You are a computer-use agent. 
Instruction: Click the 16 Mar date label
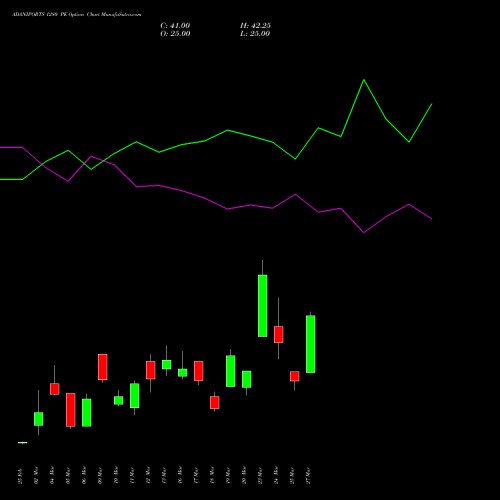pos(180,475)
